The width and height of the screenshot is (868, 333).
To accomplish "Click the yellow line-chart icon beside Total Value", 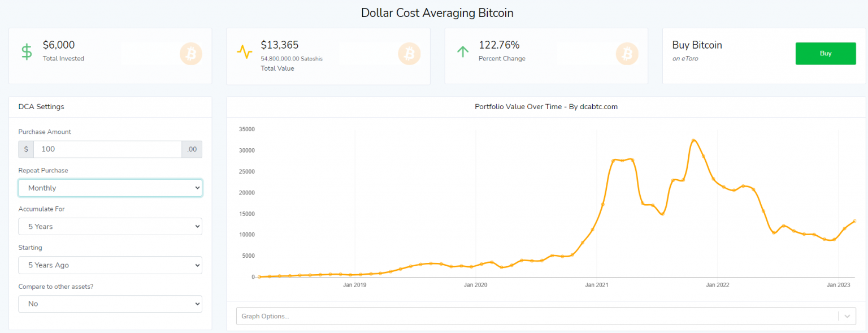I will click(244, 51).
